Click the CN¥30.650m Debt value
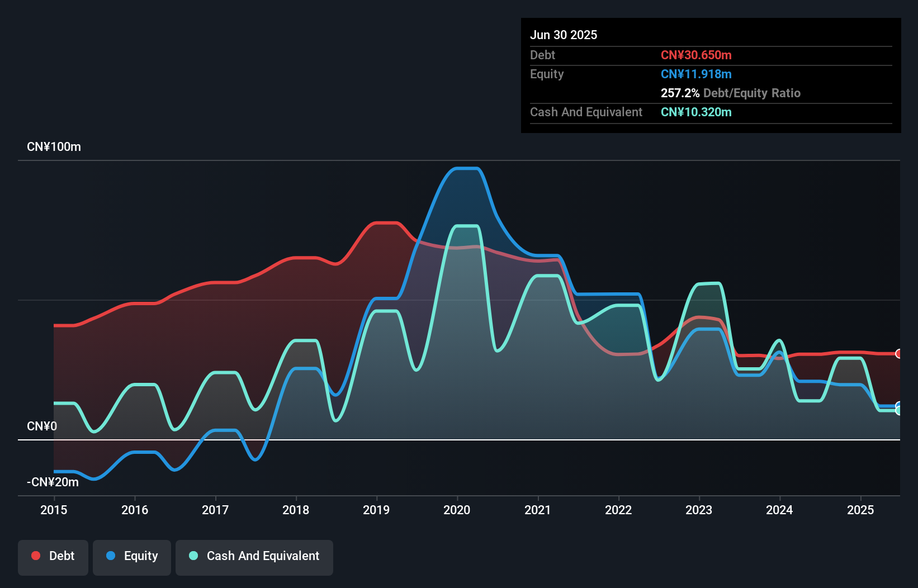Viewport: 918px width, 588px height. tap(697, 55)
